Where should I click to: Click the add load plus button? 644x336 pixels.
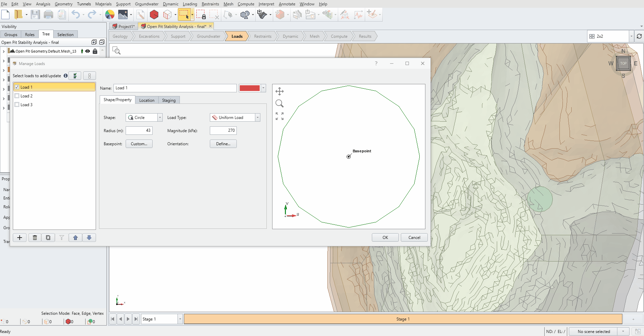pyautogui.click(x=20, y=238)
